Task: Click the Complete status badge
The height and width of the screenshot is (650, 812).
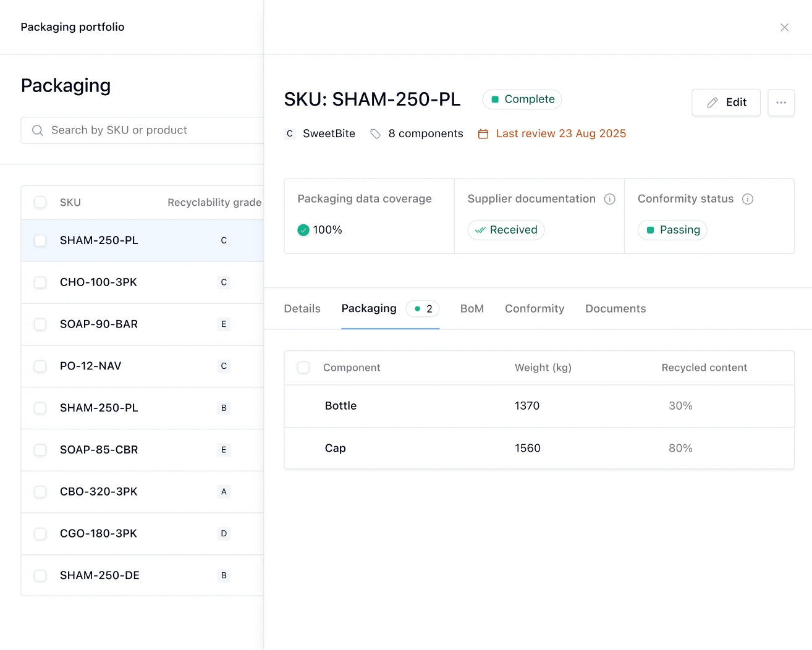Action: 522,99
